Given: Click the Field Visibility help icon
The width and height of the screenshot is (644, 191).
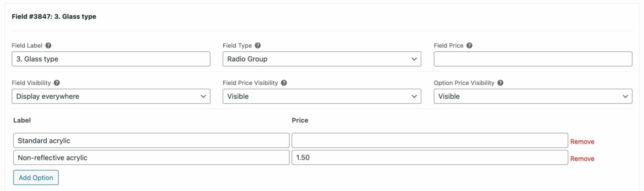Looking at the screenshot, I should click(57, 83).
